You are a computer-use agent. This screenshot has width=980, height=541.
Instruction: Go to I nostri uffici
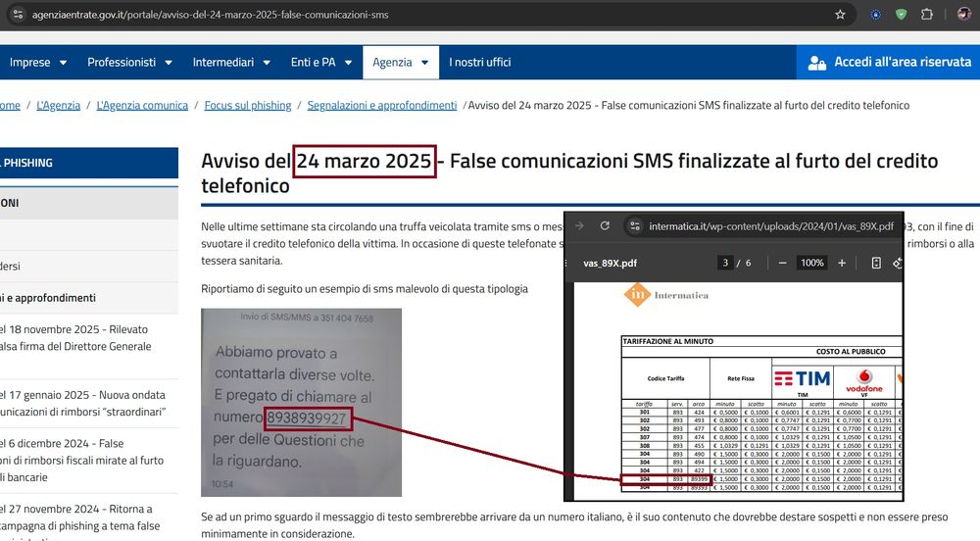(x=479, y=63)
